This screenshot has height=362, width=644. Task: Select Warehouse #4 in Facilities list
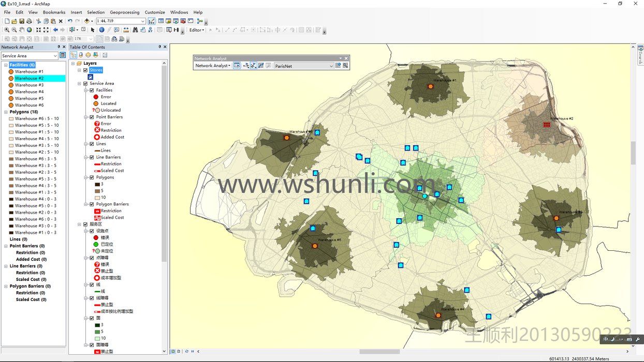click(x=29, y=92)
